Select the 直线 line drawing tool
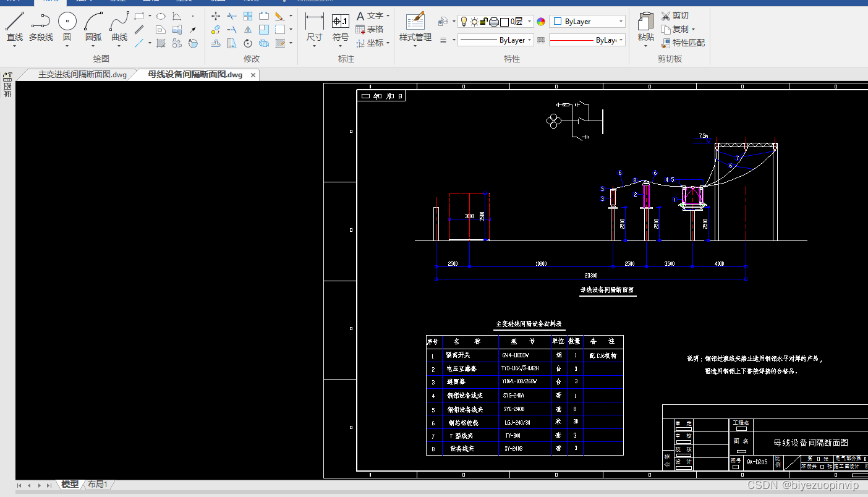 (15, 28)
